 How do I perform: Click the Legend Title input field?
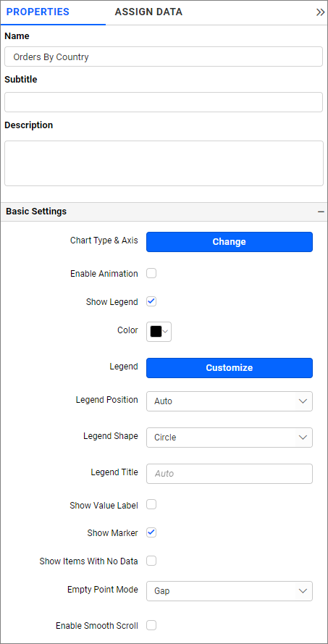point(230,474)
